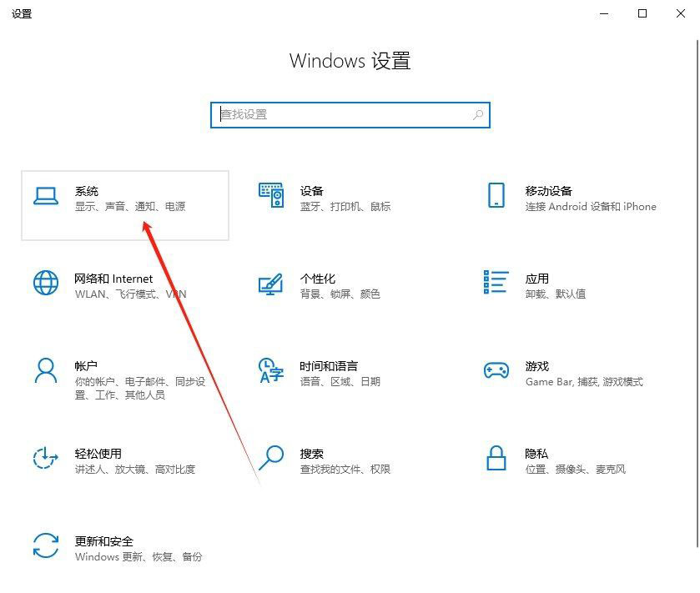
Task: Open the 隐私 padlock icon
Action: (x=496, y=458)
